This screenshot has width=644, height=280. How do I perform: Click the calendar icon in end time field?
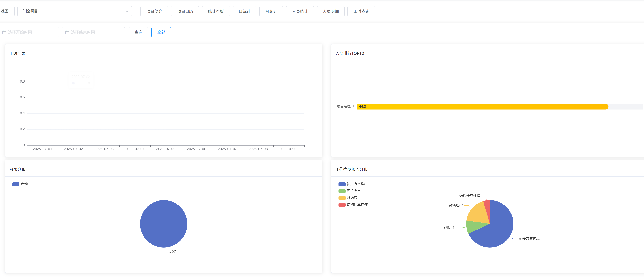(67, 32)
